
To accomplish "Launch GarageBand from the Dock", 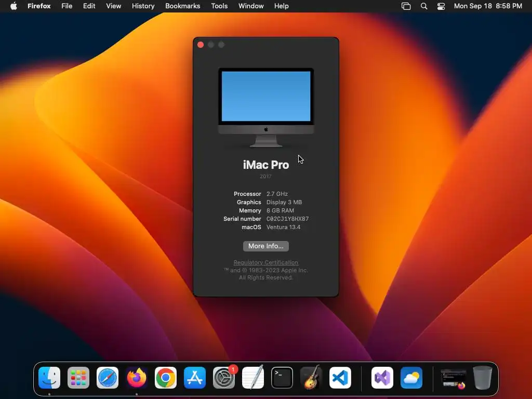I will click(311, 377).
